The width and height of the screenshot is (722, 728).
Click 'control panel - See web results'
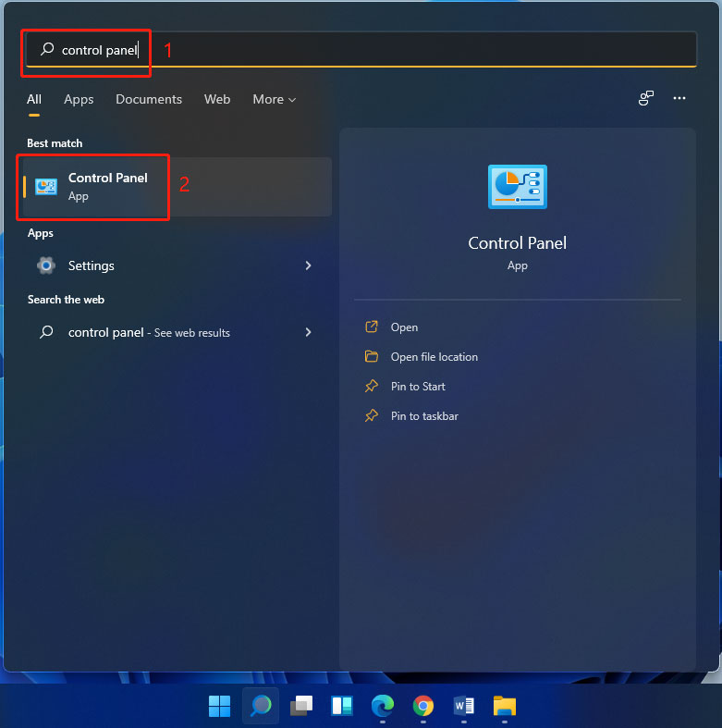coord(149,332)
